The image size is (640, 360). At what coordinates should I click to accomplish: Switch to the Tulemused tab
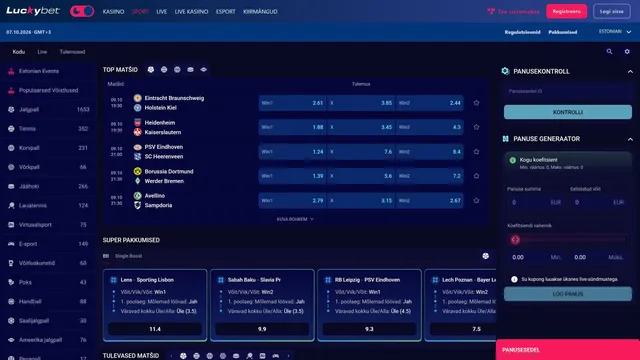coord(72,52)
